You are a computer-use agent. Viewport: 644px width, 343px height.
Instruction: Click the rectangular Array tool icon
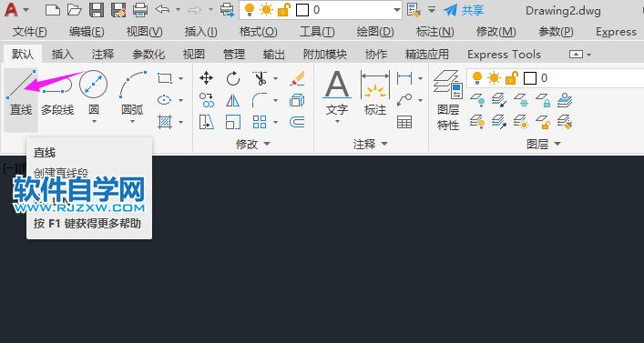(260, 122)
